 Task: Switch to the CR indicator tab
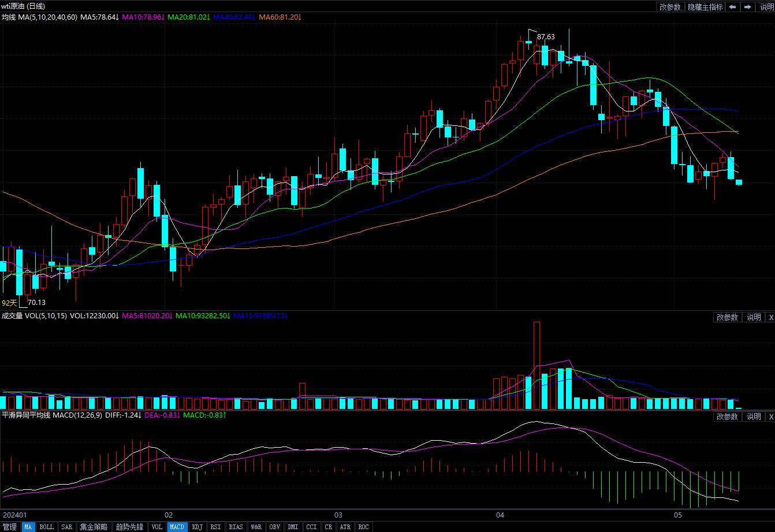tap(328, 527)
